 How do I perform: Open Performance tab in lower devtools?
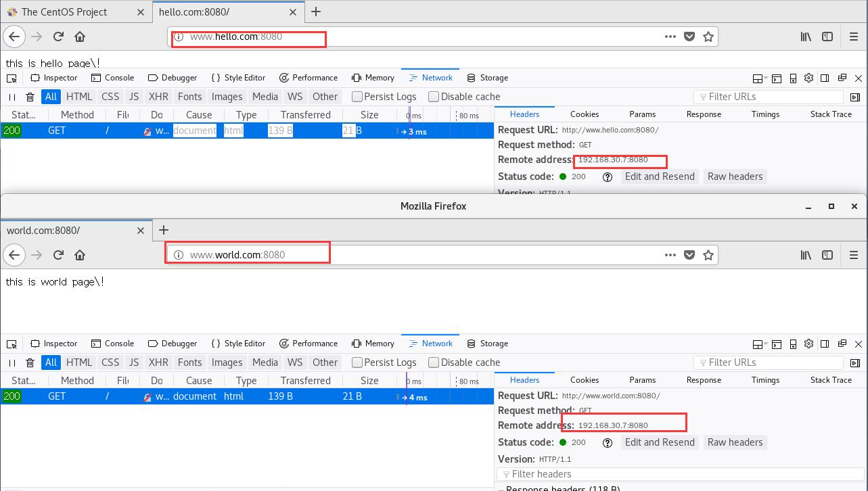click(x=308, y=344)
